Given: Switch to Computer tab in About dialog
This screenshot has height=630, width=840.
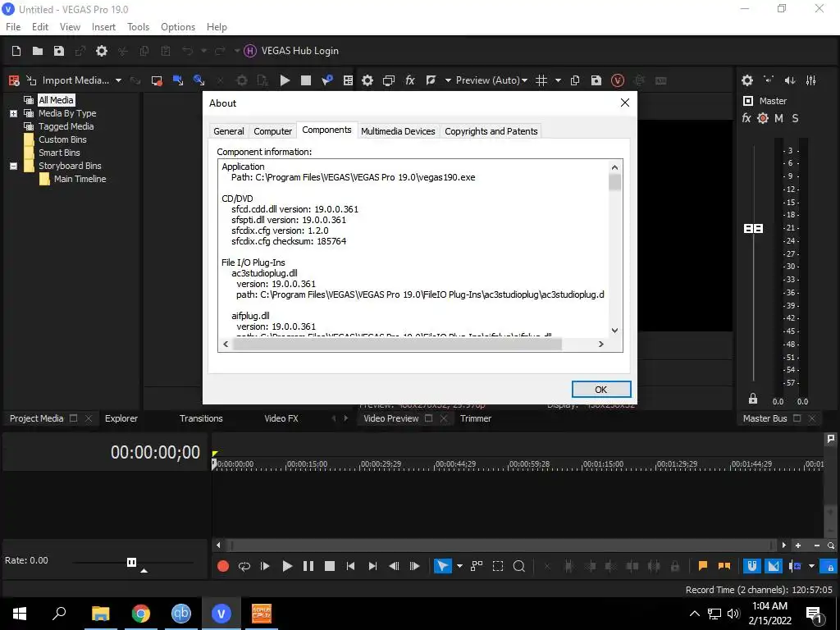Looking at the screenshot, I should pos(272,131).
